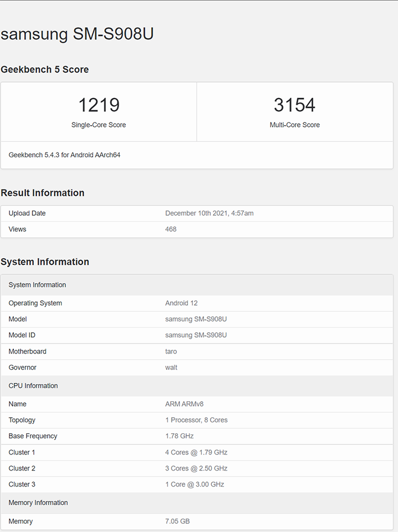
Task: Click the Operating System label
Action: click(x=35, y=303)
